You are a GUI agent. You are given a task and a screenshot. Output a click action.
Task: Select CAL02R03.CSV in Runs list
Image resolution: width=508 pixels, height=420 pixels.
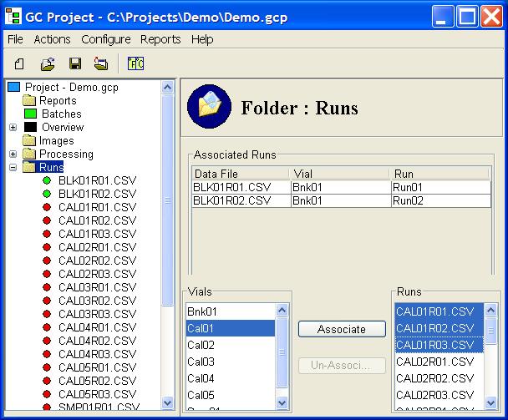click(439, 395)
